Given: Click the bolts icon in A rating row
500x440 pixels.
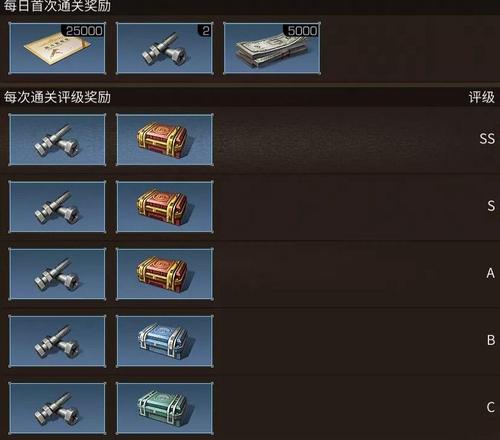Looking at the screenshot, I should (57, 274).
